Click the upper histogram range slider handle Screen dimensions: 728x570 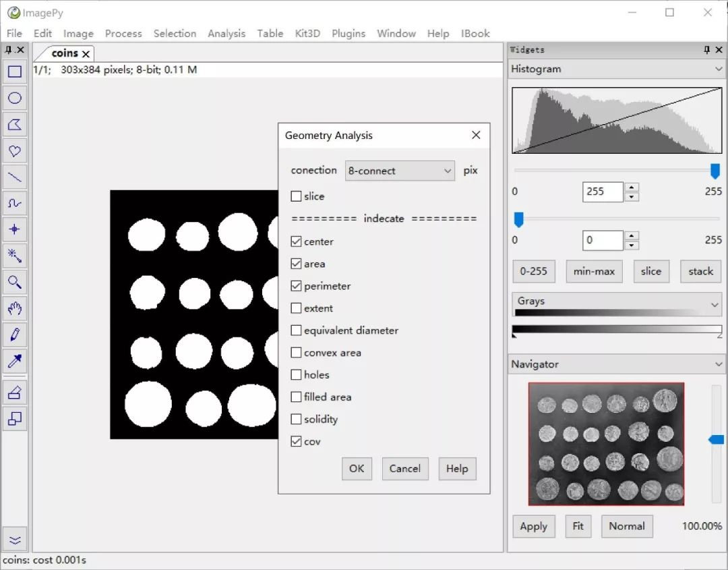715,171
